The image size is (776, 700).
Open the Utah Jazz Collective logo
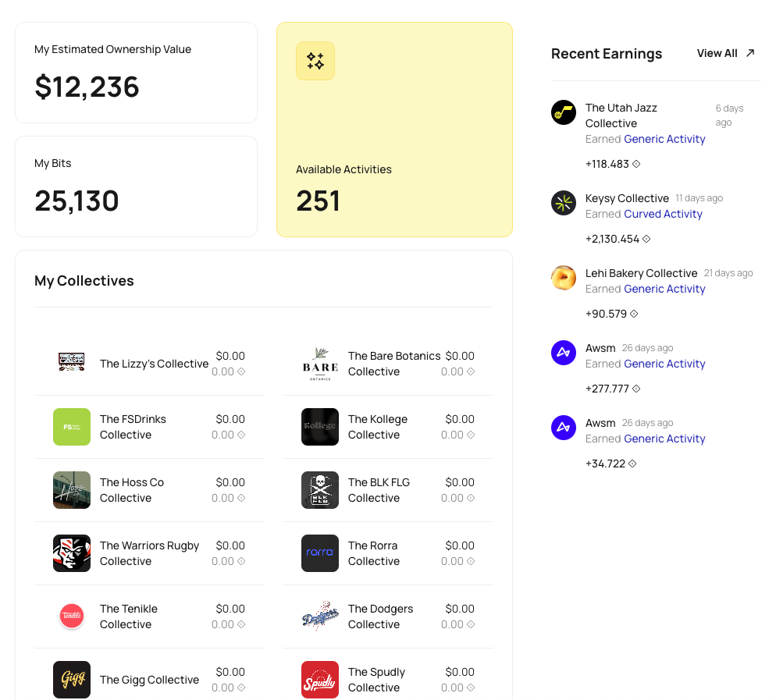[564, 112]
